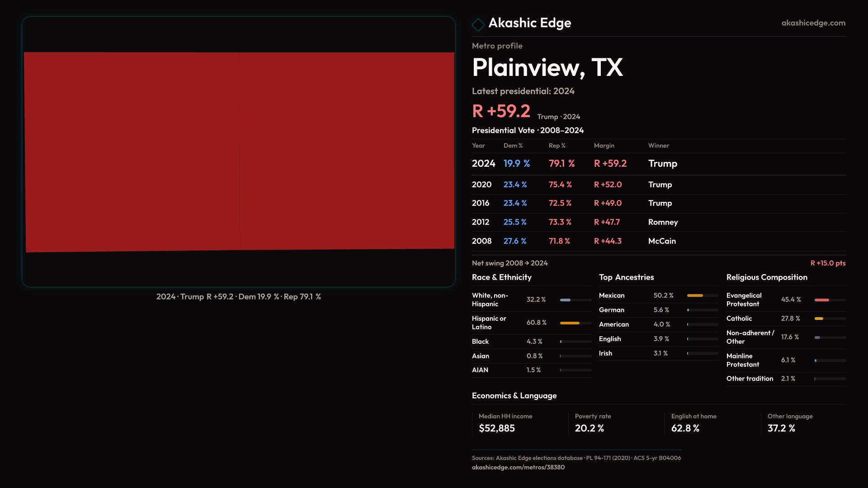Viewport: 868px width, 488px height.
Task: Click the Hispanic or Latino percentage bar
Action: click(x=570, y=323)
